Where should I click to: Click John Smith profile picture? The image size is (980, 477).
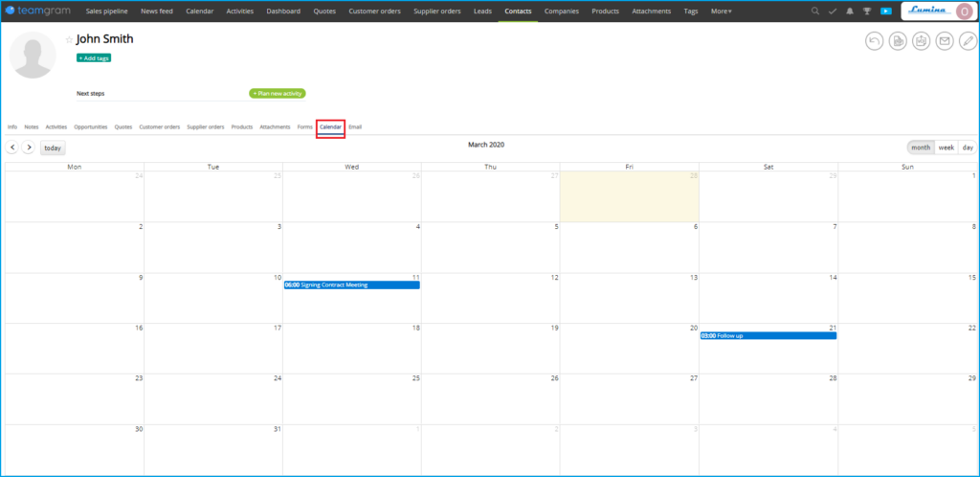pyautogui.click(x=33, y=55)
